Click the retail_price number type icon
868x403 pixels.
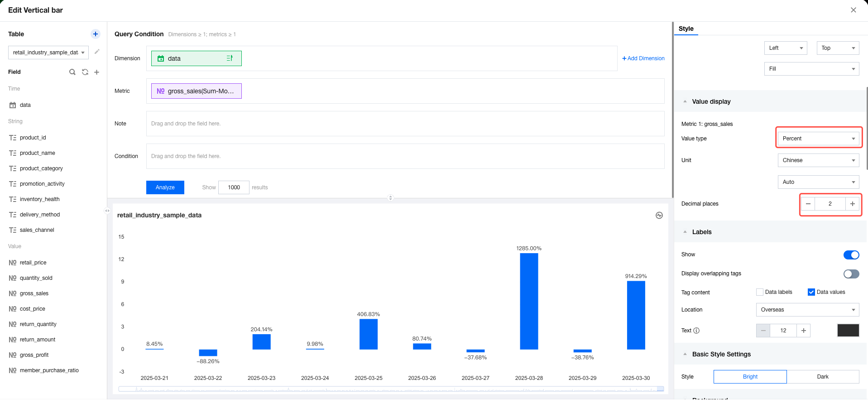click(13, 263)
